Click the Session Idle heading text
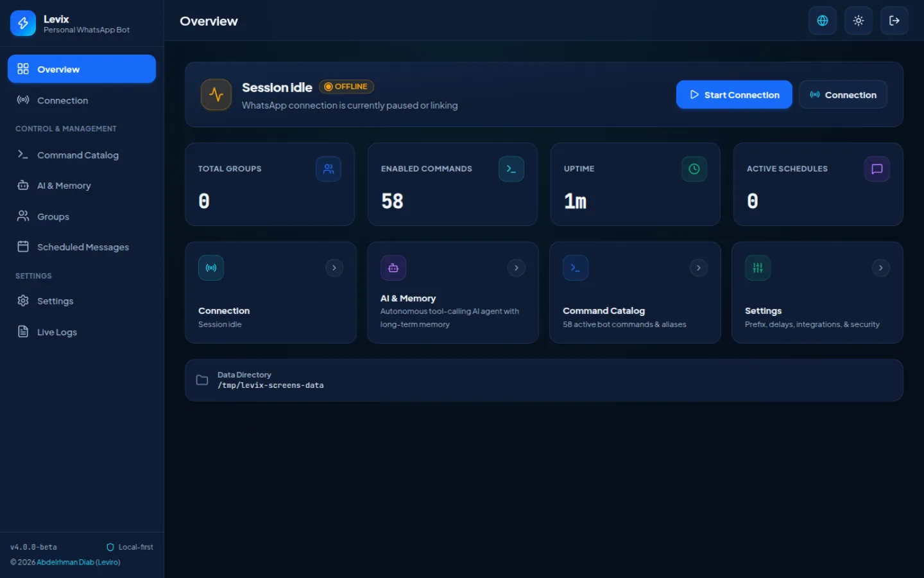924x578 pixels. coord(277,87)
